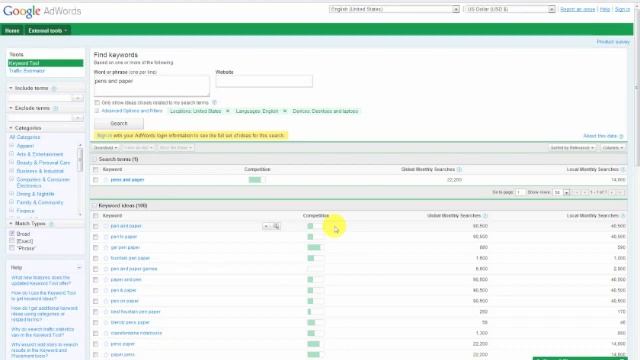Click add button beside Include terms field
The image size is (640, 360).
point(78,98)
